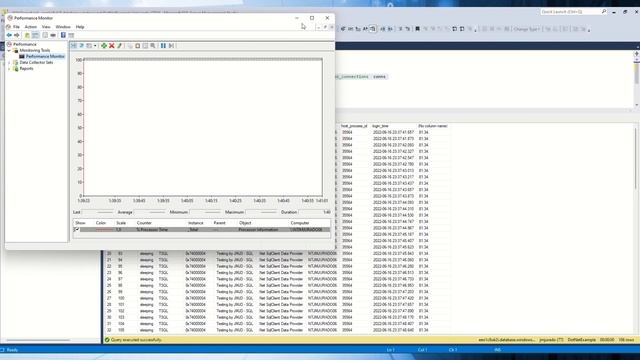The image size is (640, 360).
Task: Open the Action menu
Action: coord(31,27)
